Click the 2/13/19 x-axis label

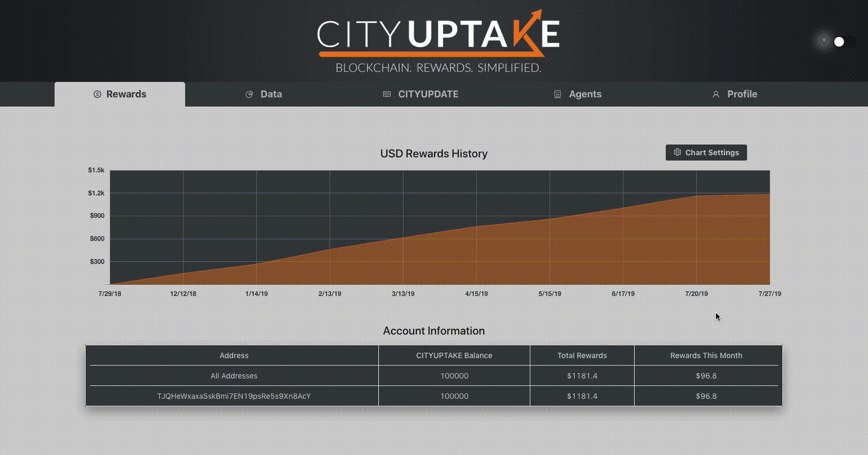tap(330, 294)
